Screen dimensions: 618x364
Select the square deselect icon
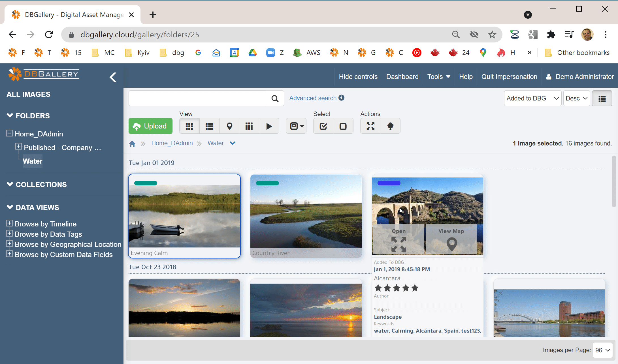click(343, 126)
